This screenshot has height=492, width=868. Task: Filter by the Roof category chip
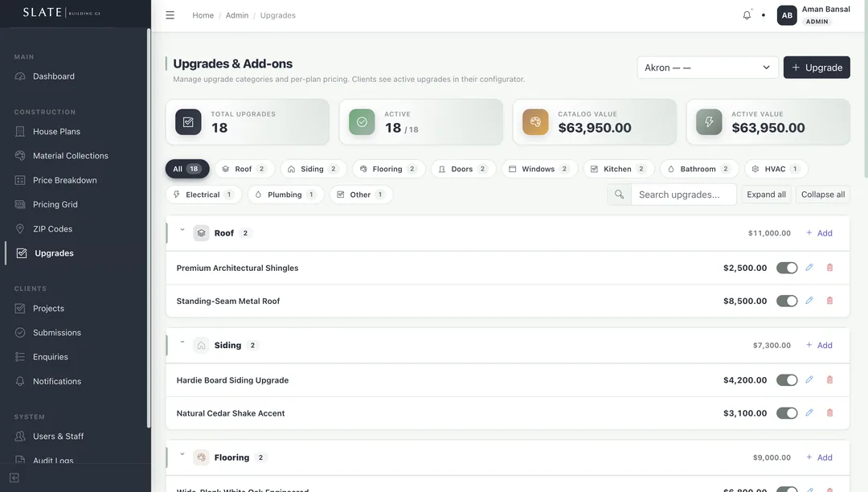(244, 169)
